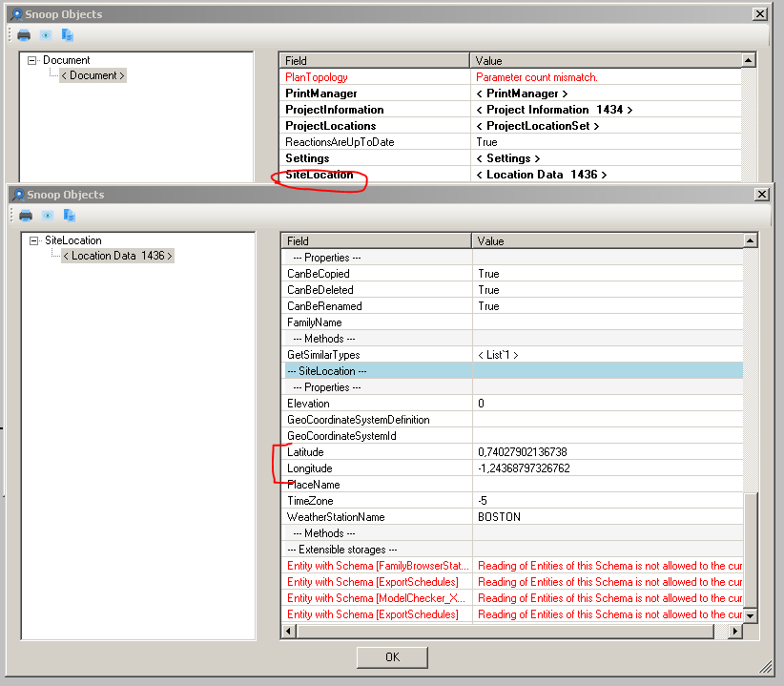The height and width of the screenshot is (686, 784).
Task: Open the < Settings > value
Action: (x=508, y=158)
